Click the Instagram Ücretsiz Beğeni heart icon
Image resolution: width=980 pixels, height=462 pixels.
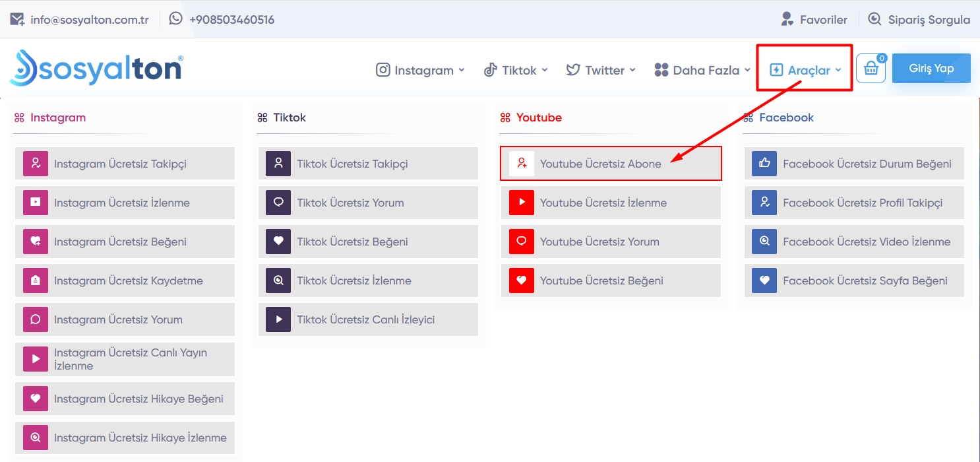pyautogui.click(x=36, y=242)
